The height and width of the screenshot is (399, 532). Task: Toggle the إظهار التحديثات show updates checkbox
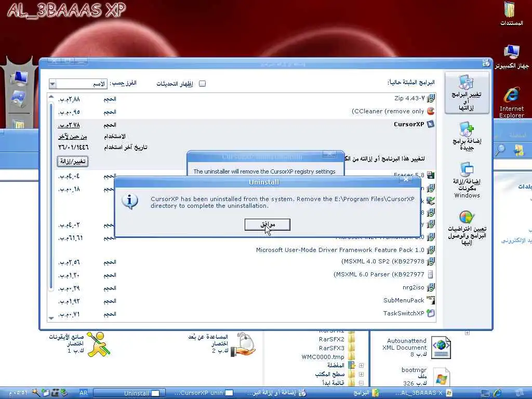[202, 84]
